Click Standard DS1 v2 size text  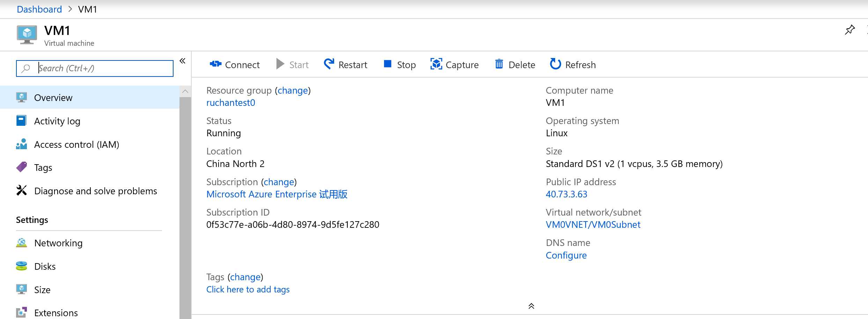(x=634, y=164)
